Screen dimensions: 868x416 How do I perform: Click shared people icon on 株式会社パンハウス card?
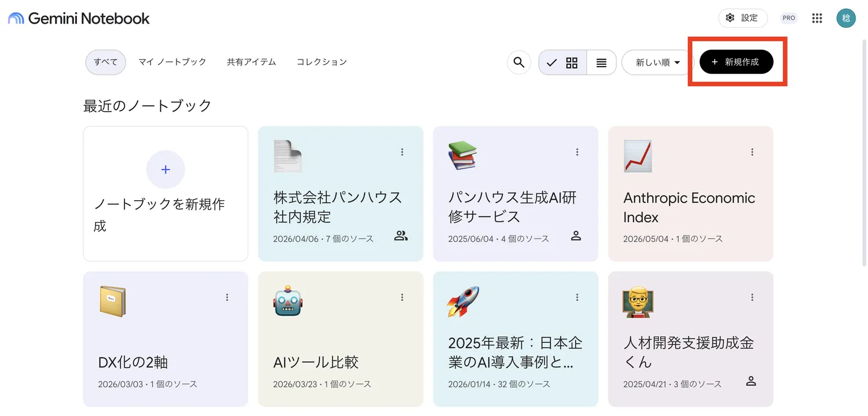[x=401, y=236]
